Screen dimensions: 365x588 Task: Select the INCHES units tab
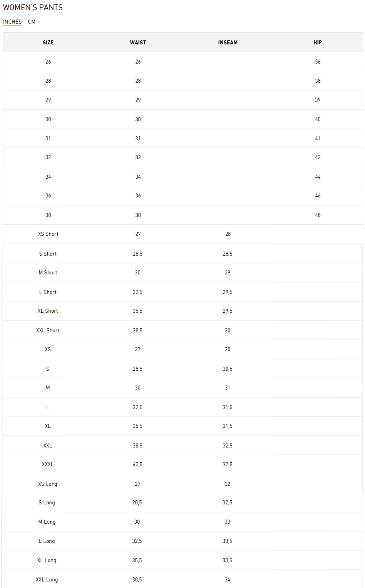coord(12,22)
